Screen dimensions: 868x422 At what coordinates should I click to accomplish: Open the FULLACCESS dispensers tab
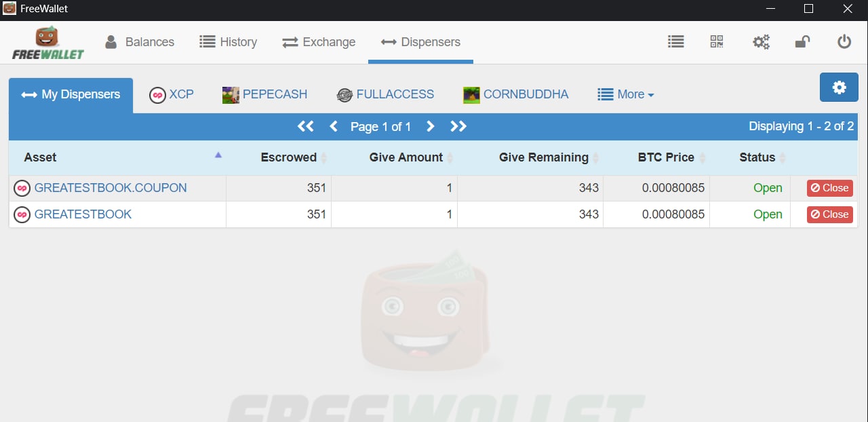tap(385, 94)
